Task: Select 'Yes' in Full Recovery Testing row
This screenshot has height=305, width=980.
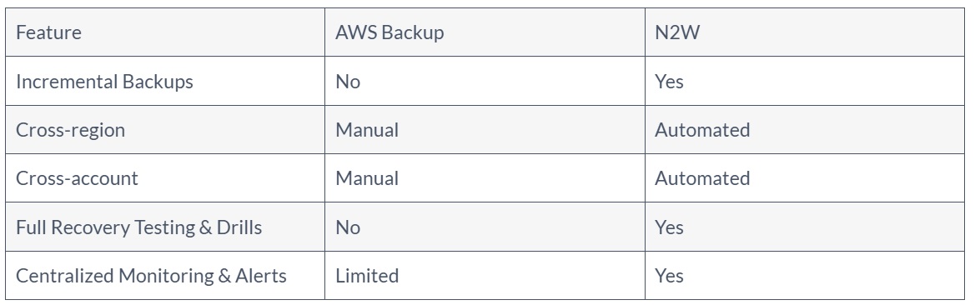Action: pos(669,227)
